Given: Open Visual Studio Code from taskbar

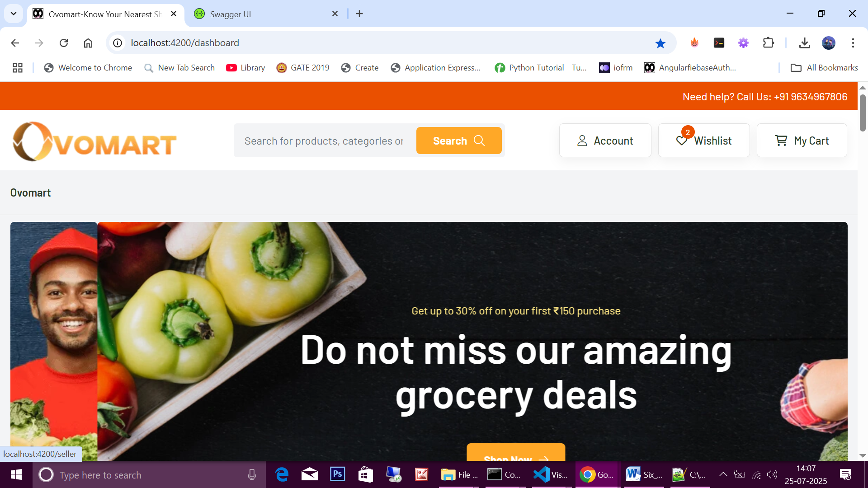Looking at the screenshot, I should [x=551, y=474].
